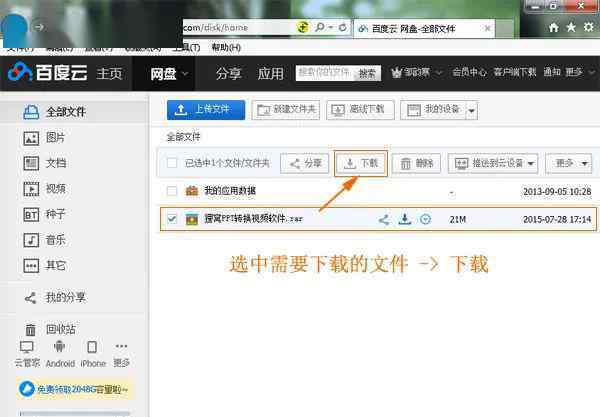
Task: Click the 新建文件夹 button
Action: 285,110
